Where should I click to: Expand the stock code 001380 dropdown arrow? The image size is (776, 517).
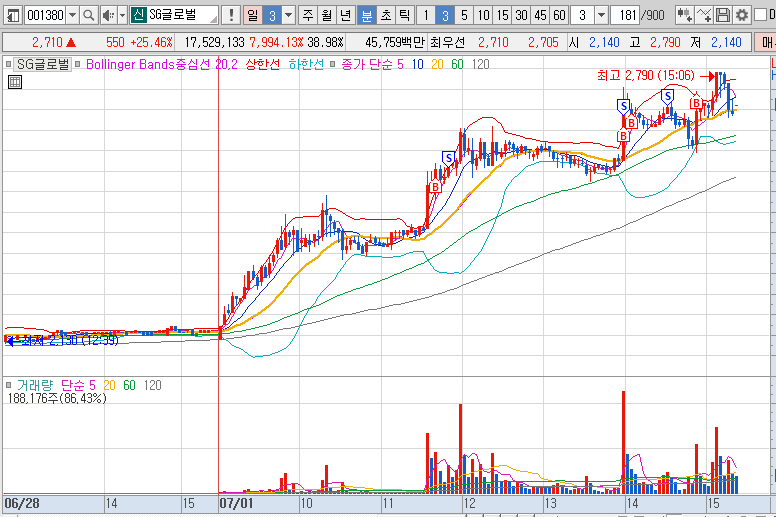[x=72, y=15]
